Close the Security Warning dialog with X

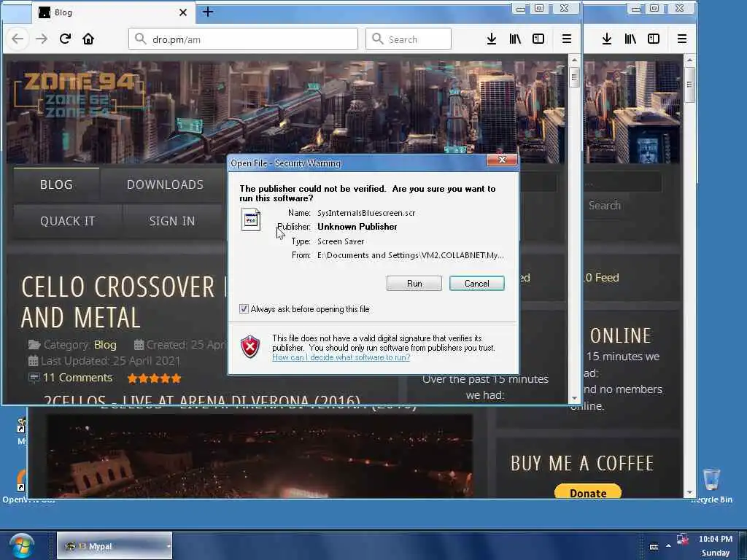[x=502, y=160]
